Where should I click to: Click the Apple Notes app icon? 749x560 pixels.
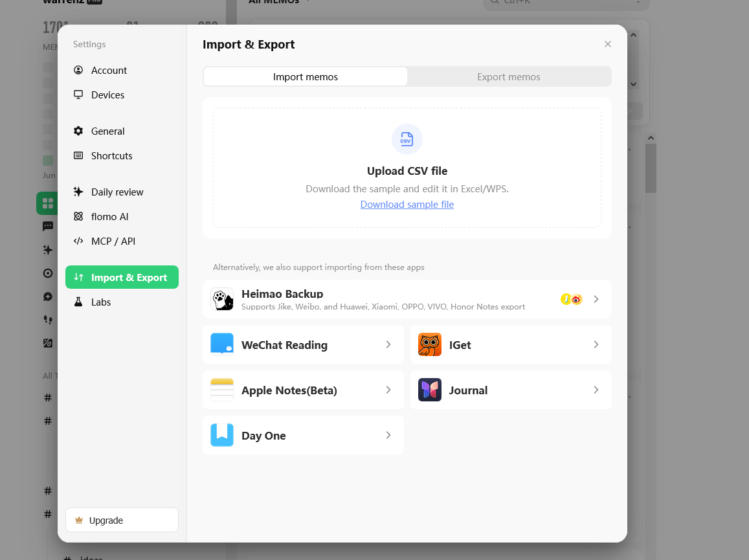tap(222, 390)
